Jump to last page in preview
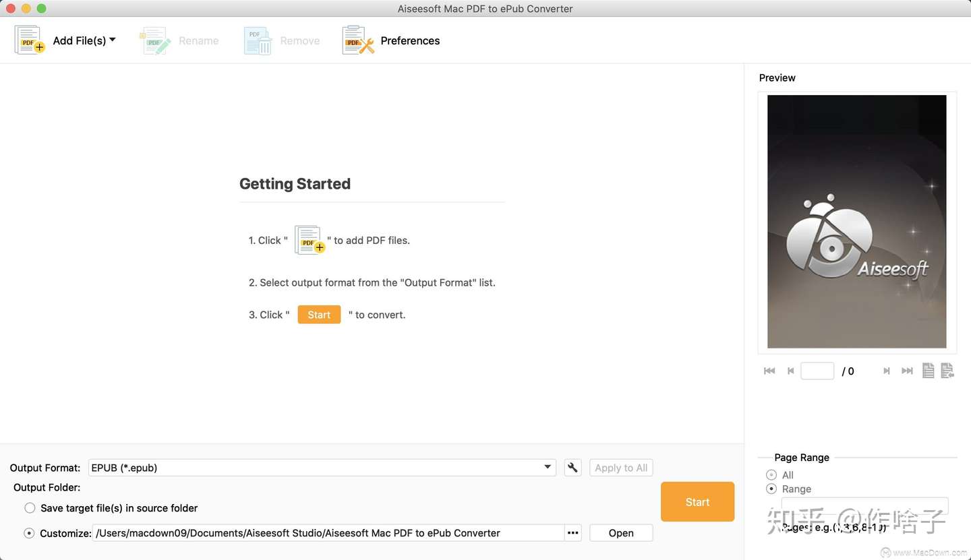 908,371
